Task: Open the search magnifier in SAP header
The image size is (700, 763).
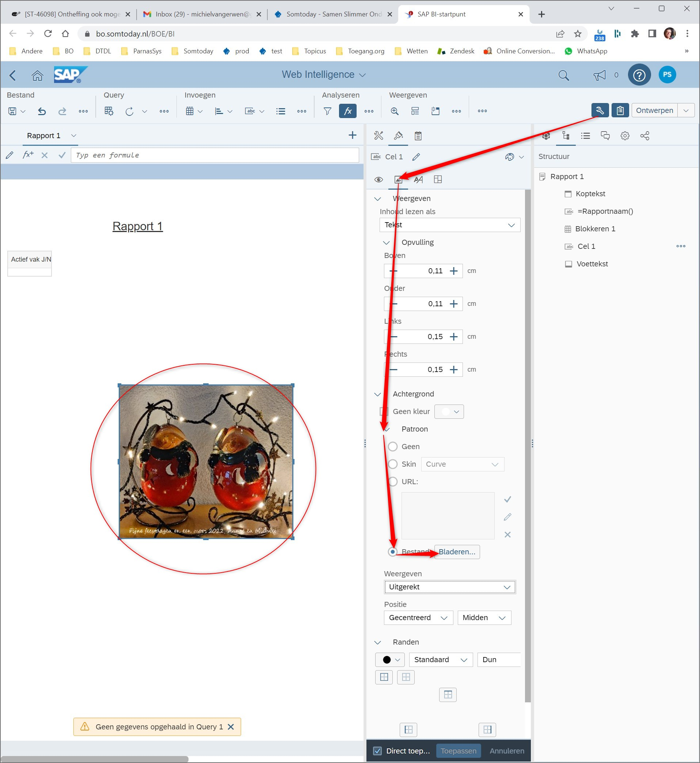Action: pyautogui.click(x=564, y=75)
